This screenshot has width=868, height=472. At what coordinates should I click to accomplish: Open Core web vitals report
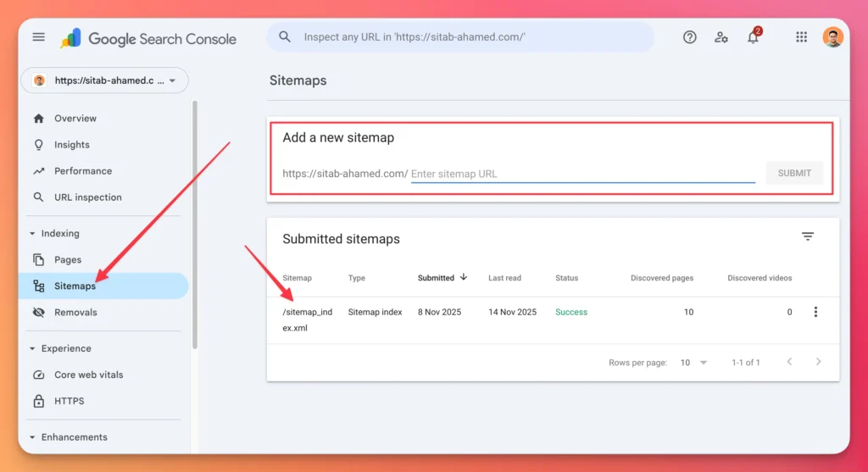point(88,375)
